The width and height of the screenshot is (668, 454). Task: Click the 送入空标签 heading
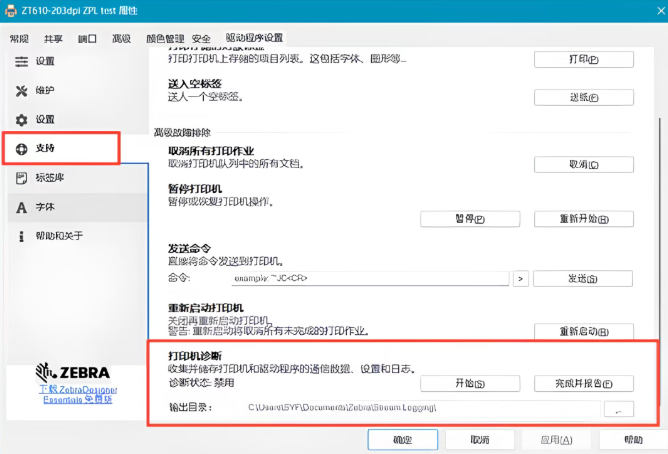[x=195, y=84]
